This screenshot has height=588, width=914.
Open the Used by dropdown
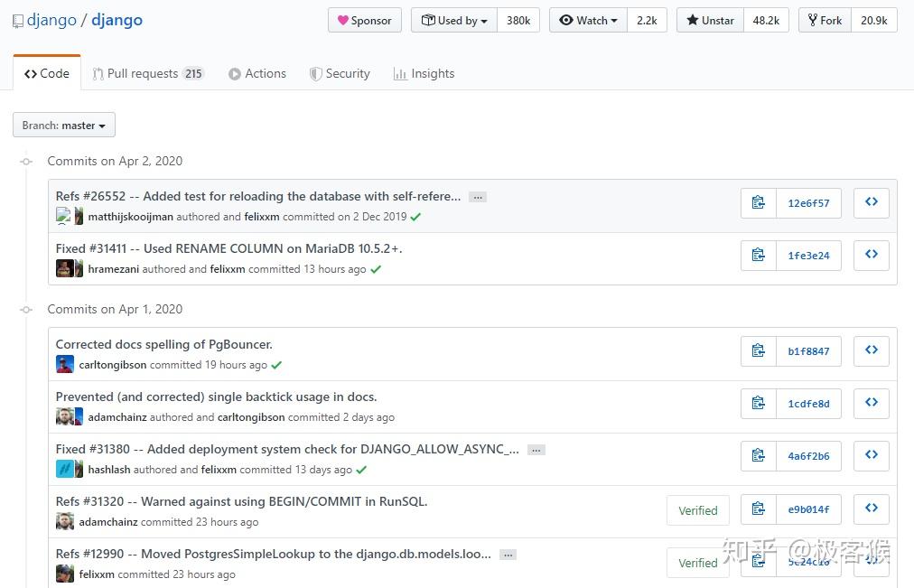point(454,20)
